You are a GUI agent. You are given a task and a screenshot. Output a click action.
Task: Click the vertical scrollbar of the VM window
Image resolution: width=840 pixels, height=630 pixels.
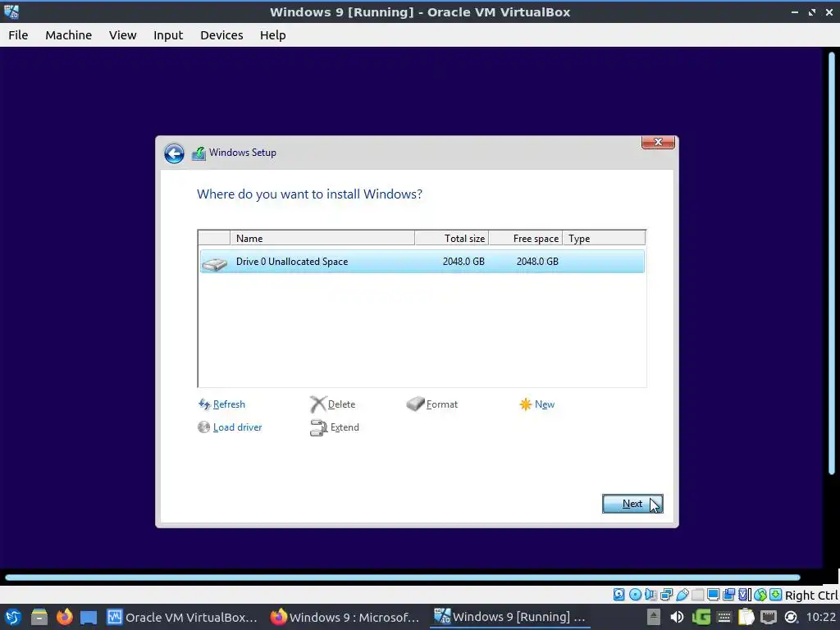pos(832,263)
